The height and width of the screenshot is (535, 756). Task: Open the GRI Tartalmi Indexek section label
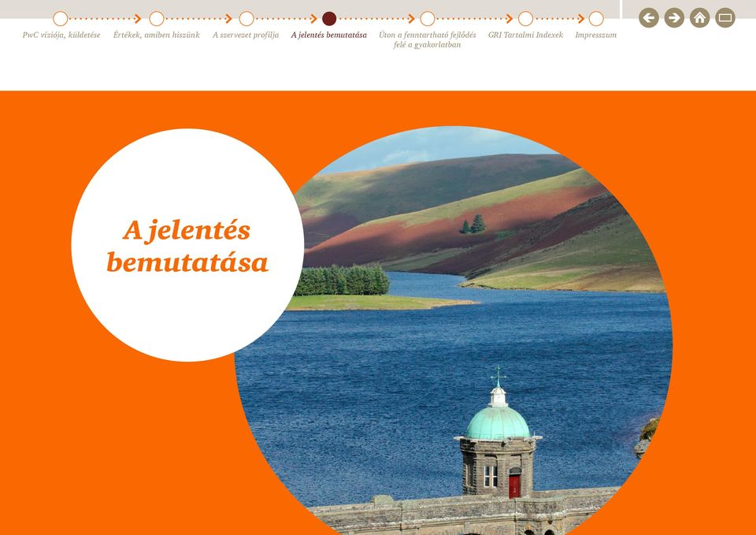coord(525,35)
